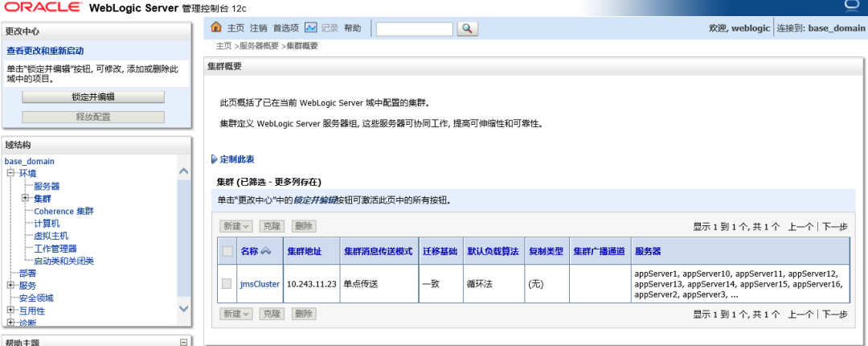Expand the 互用性 tree node
This screenshot has width=868, height=346.
[10, 311]
